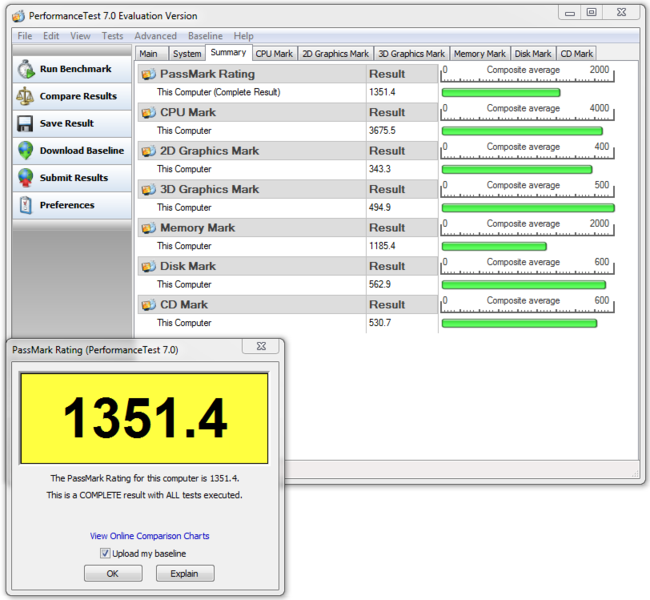Open the File menu
Viewport: 650px width, 600px height.
point(24,36)
